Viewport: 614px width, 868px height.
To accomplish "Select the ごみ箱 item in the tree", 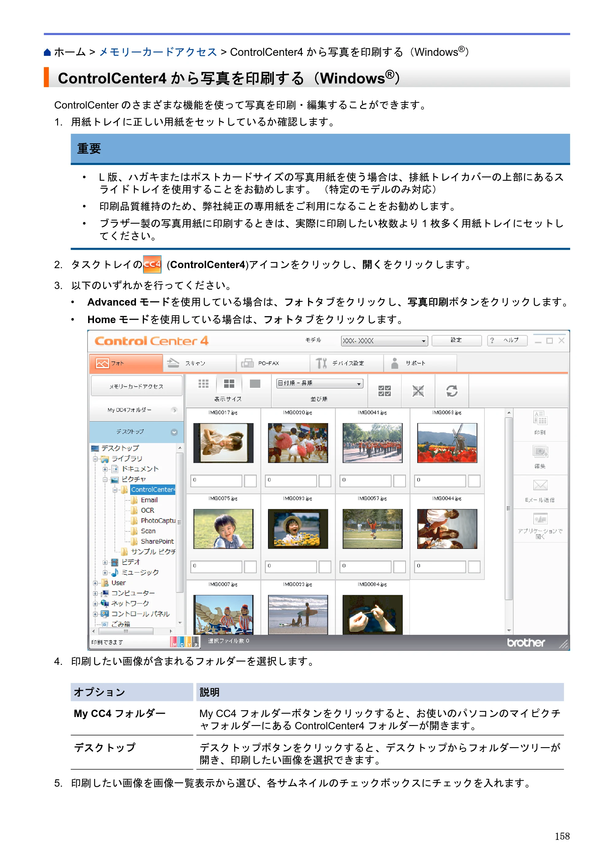I will (121, 624).
